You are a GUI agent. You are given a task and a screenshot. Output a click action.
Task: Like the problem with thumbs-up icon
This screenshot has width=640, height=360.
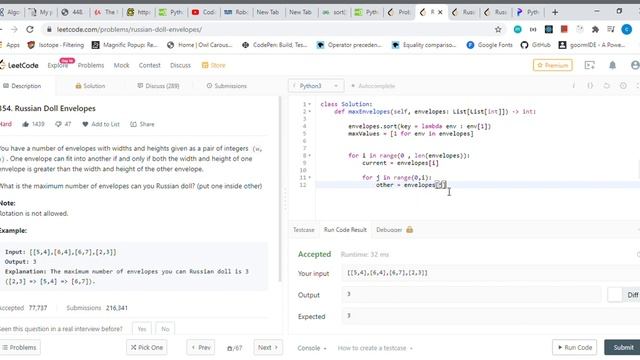click(26, 124)
